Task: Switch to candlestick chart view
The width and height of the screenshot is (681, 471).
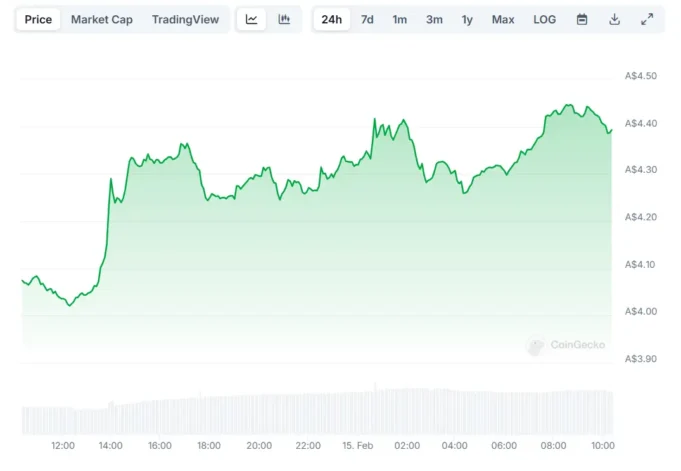Action: (284, 20)
